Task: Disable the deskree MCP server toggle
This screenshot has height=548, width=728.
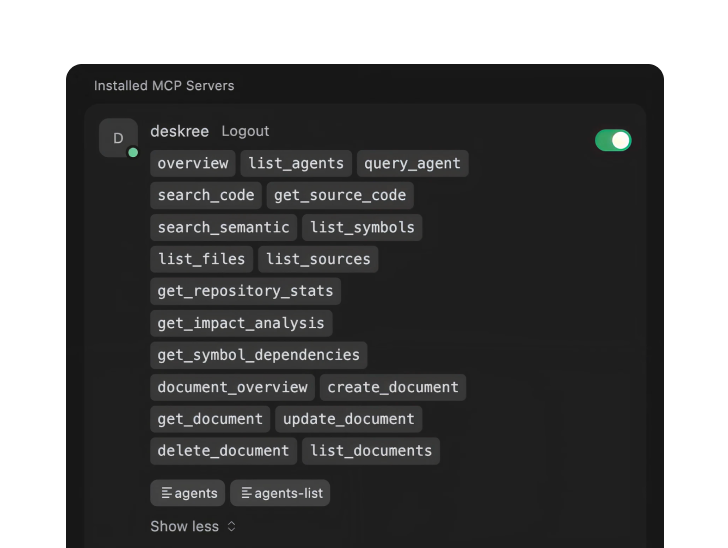Action: (613, 140)
